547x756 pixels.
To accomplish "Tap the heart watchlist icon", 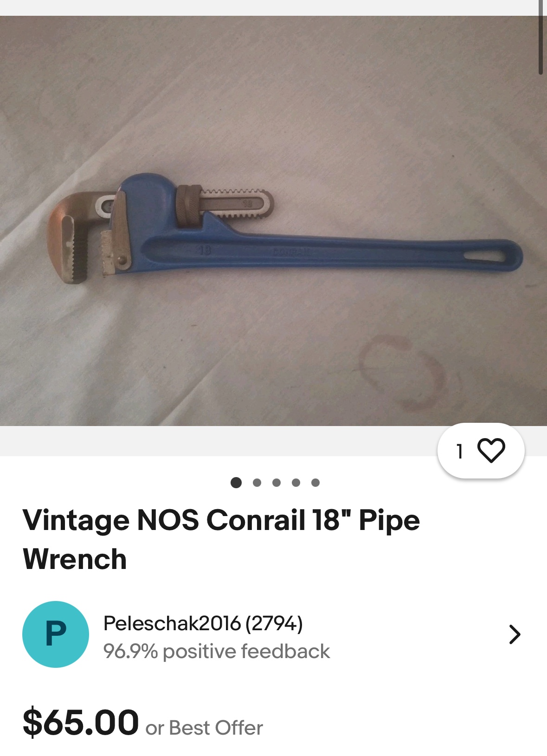I will click(x=491, y=451).
